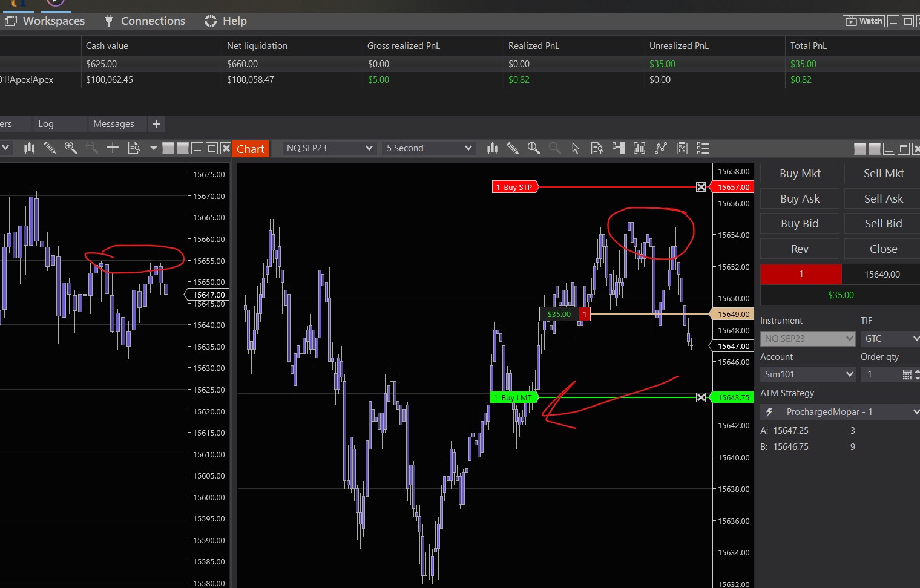
Task: Click the Buy LMT order flag on chart
Action: pyautogui.click(x=514, y=397)
